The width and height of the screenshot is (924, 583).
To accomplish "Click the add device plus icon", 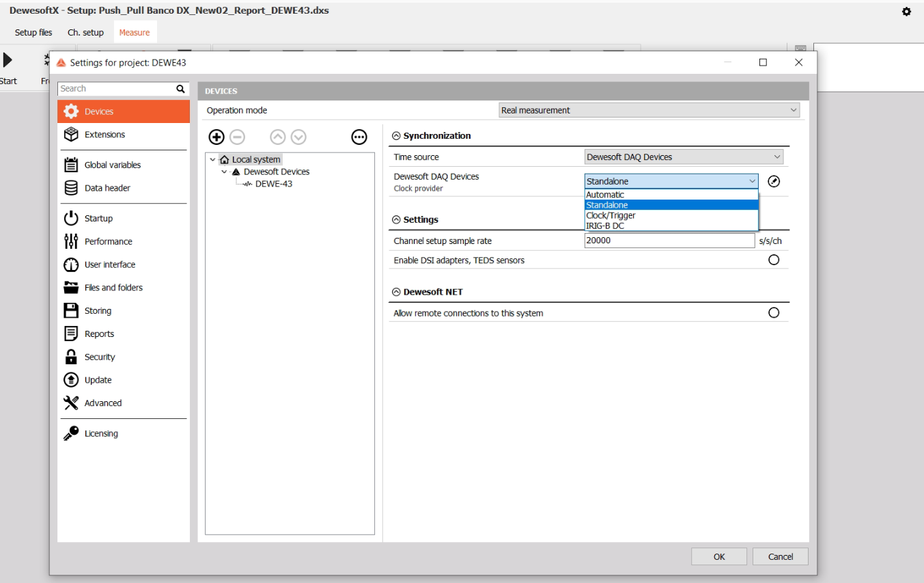I will tap(216, 137).
